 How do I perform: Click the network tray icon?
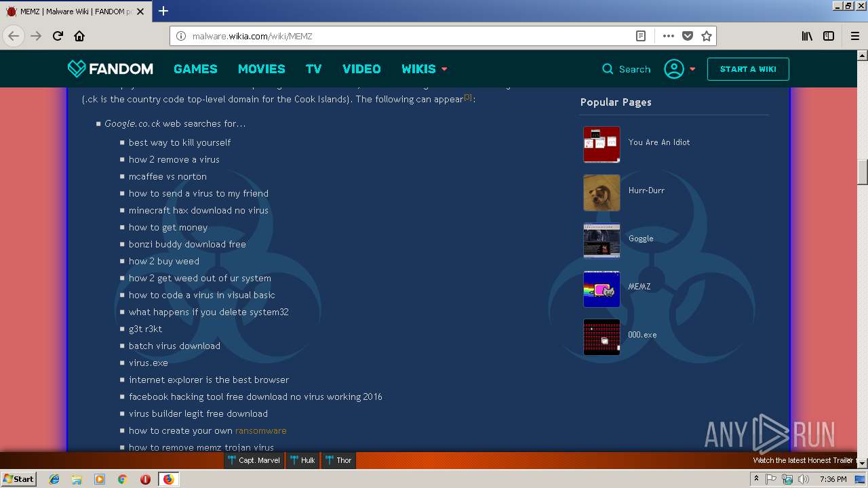787,479
